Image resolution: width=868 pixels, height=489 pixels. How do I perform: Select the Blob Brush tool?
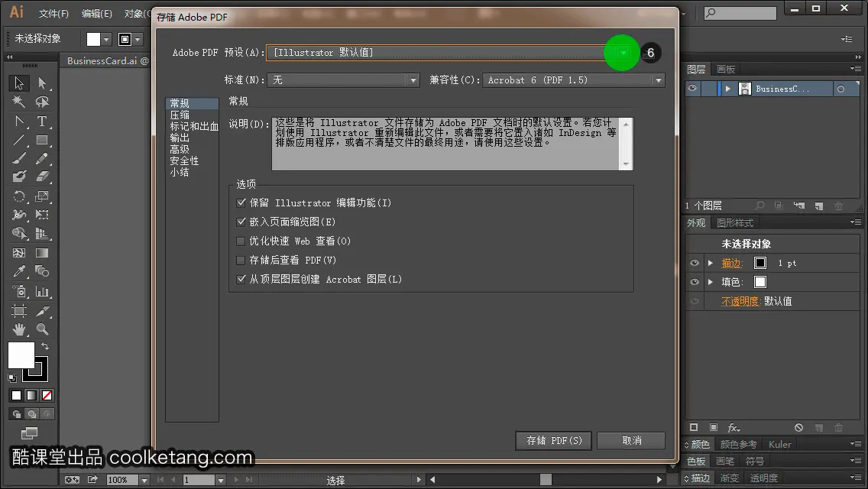[19, 177]
